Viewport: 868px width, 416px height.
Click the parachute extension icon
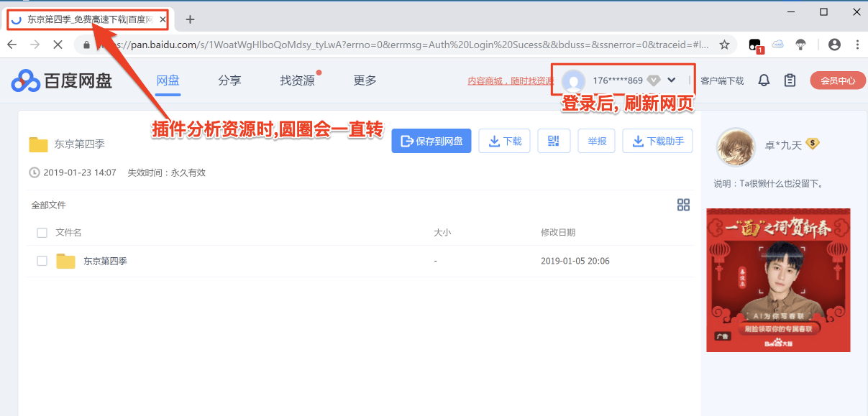[x=800, y=45]
